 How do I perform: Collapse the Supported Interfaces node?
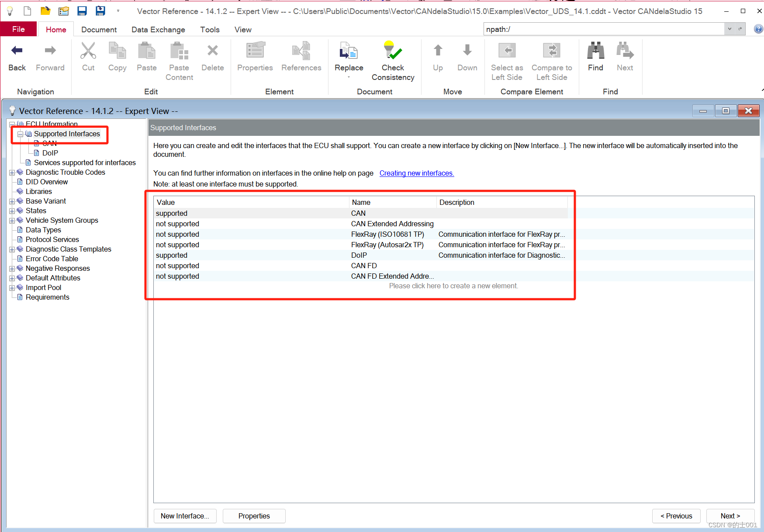pyautogui.click(x=20, y=134)
